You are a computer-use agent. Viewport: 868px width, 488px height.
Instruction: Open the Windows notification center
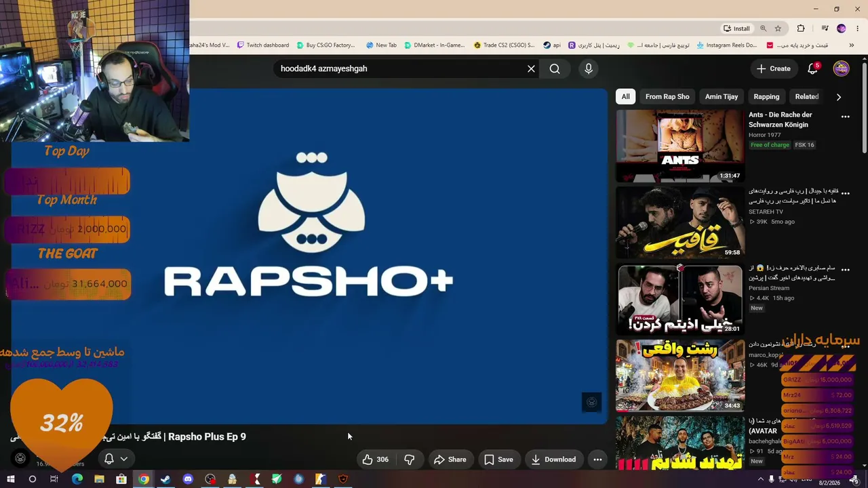tap(855, 480)
